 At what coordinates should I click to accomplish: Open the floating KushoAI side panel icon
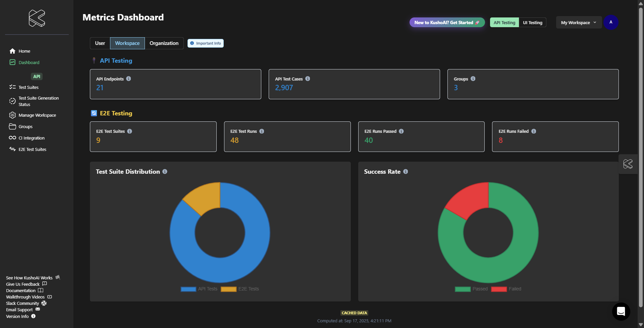628,164
